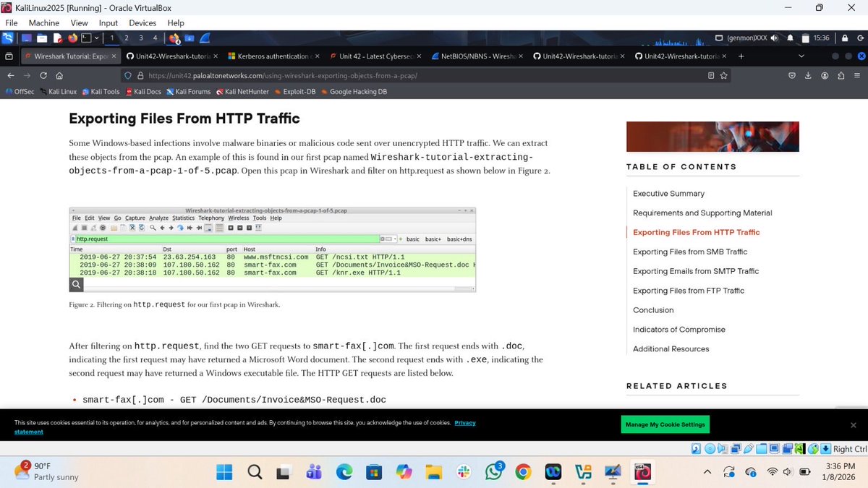Dismiss the cookie banner with X
This screenshot has height=488, width=868.
[854, 424]
